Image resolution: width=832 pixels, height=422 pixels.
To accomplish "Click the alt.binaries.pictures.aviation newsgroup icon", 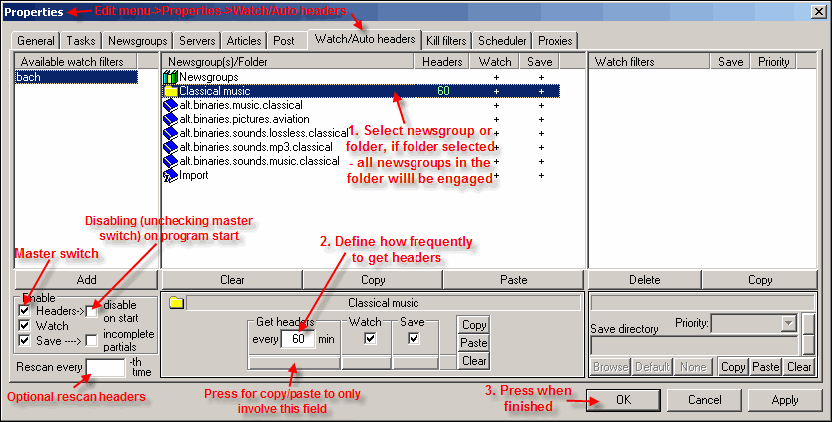I will (x=170, y=119).
